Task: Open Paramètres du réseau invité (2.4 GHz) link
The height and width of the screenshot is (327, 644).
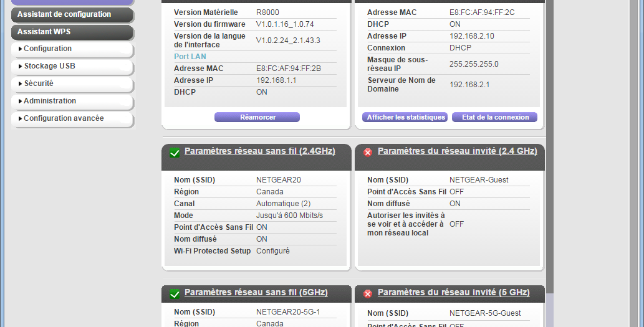Action: click(x=457, y=151)
